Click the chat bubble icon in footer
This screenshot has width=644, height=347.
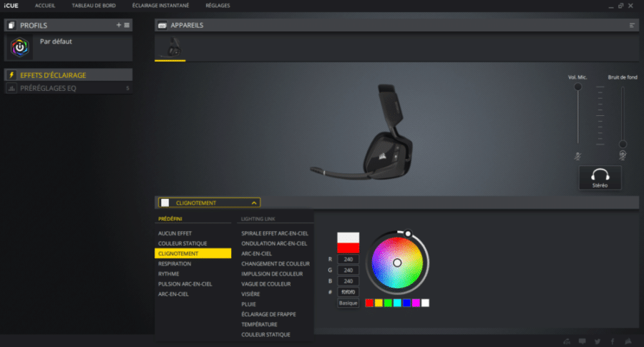point(582,341)
